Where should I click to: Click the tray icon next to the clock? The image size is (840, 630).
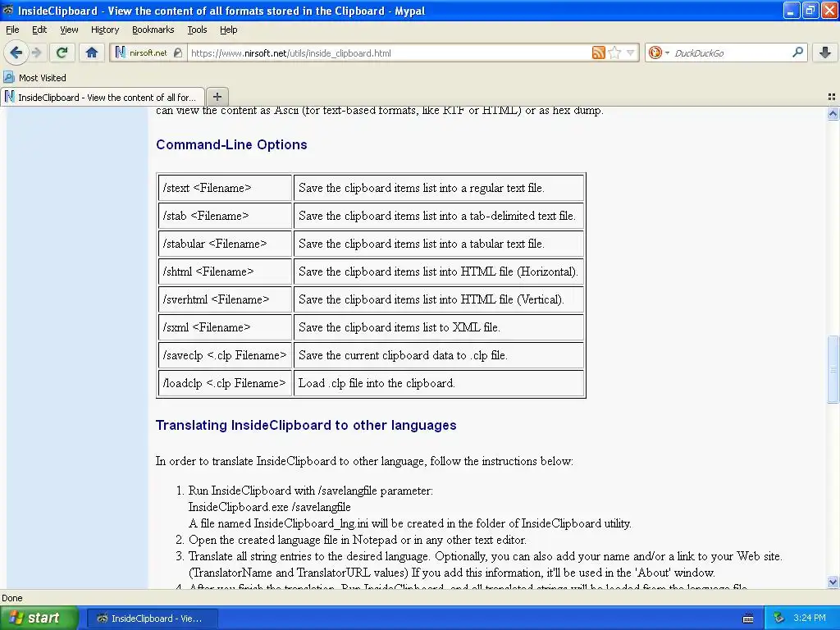(x=778, y=618)
